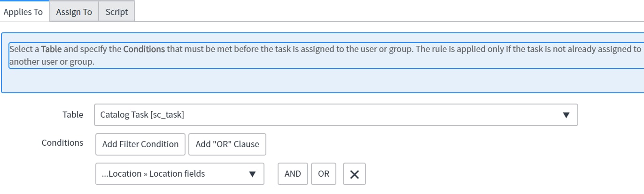The width and height of the screenshot is (644, 194).
Task: Click the "Catalog Task [sc_task]" text value
Action: click(142, 115)
